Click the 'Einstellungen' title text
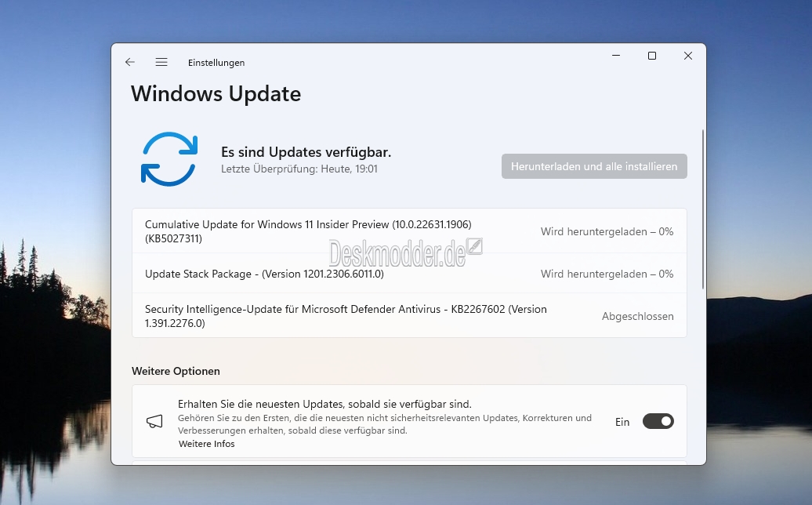Viewport: 812px width, 505px height. click(216, 63)
